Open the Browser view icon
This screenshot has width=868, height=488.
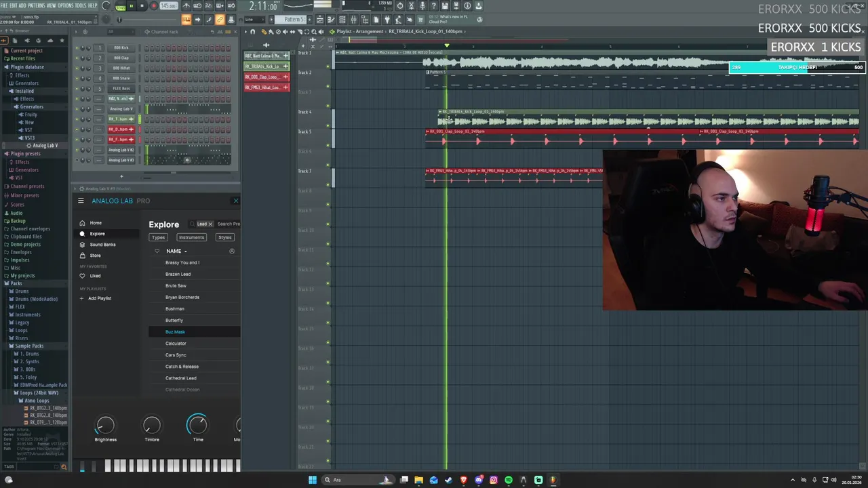tap(364, 20)
